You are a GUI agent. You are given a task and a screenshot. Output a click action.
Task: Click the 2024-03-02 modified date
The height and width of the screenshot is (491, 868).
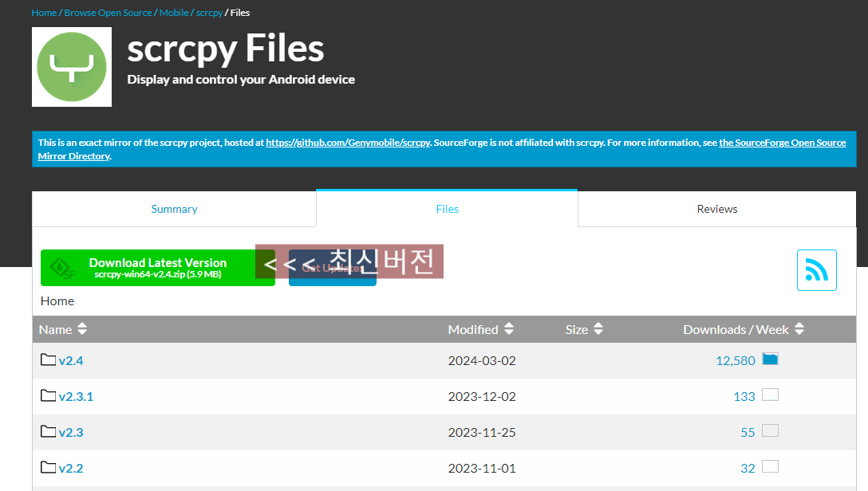click(482, 360)
